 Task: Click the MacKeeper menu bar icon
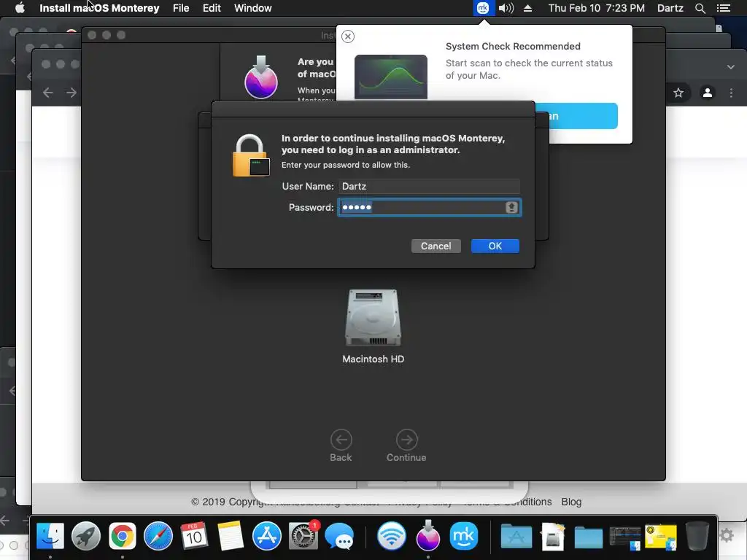(483, 8)
